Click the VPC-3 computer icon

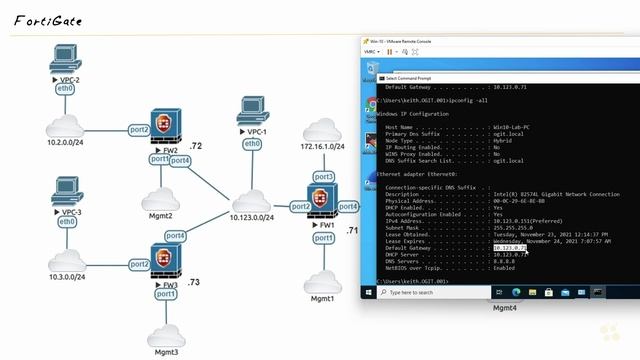[67, 191]
